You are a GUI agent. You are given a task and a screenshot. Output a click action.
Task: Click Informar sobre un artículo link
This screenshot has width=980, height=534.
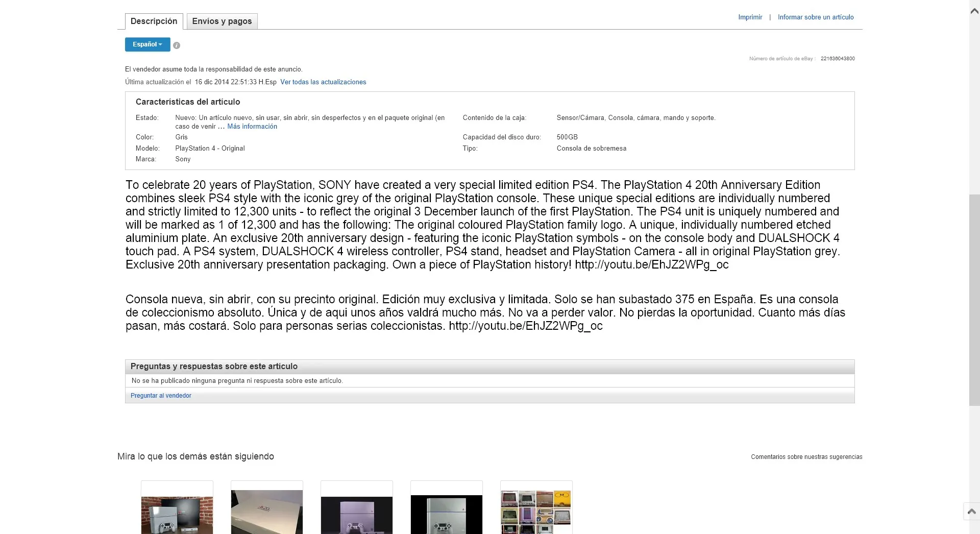[x=816, y=17]
